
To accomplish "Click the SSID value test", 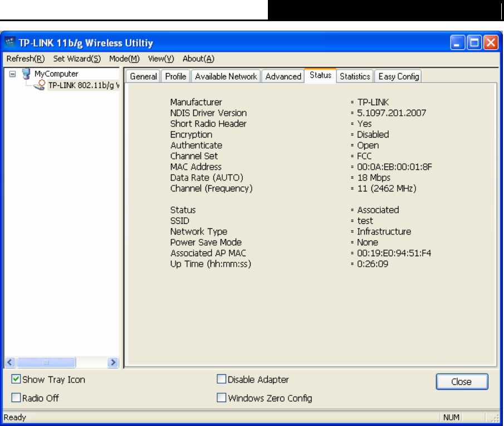I will 365,221.
